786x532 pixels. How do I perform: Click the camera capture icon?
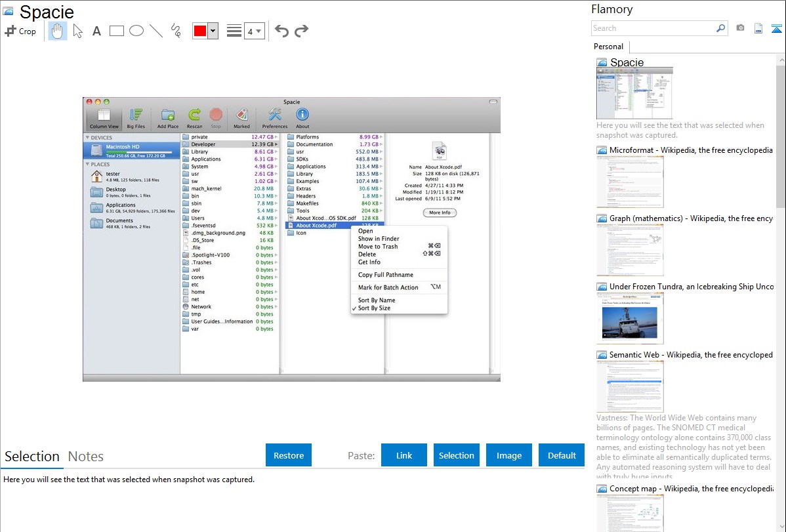[740, 28]
